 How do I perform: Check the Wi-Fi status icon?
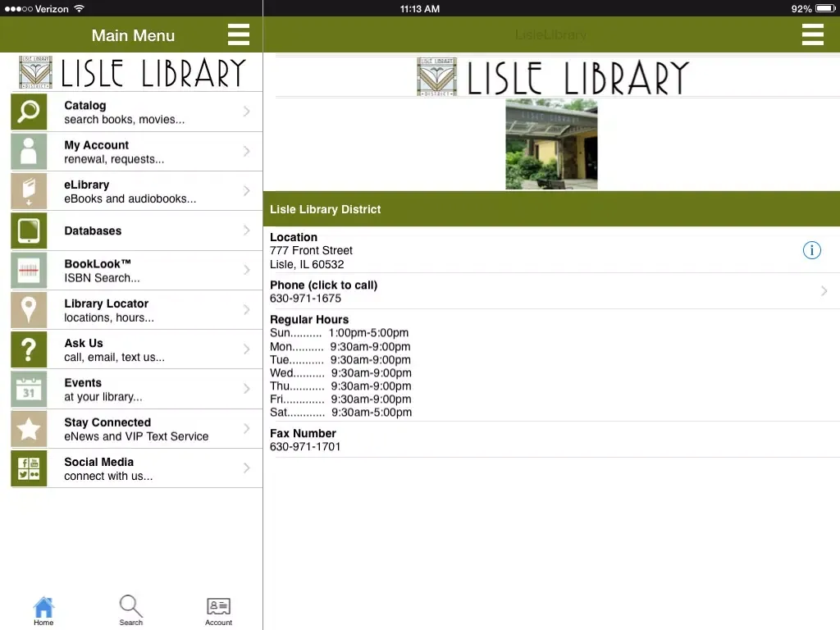pyautogui.click(x=80, y=8)
